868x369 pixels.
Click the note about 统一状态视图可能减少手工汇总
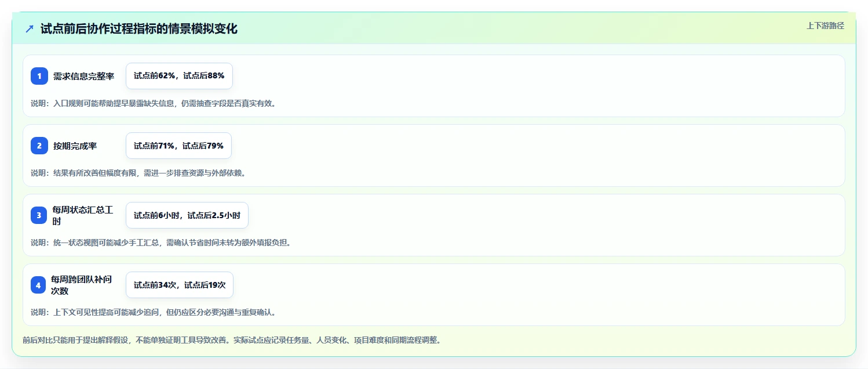click(x=162, y=243)
